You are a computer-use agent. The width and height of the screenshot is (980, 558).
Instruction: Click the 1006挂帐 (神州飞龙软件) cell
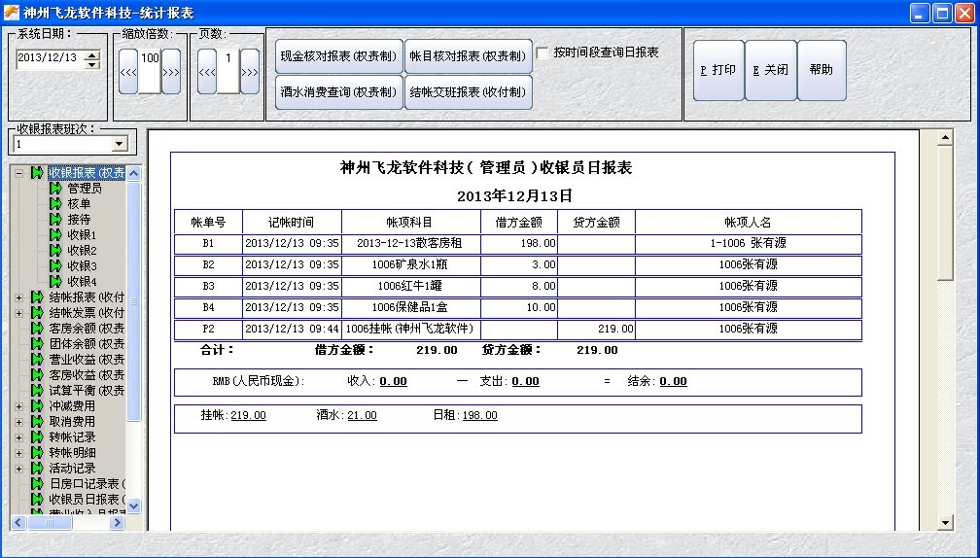[410, 329]
